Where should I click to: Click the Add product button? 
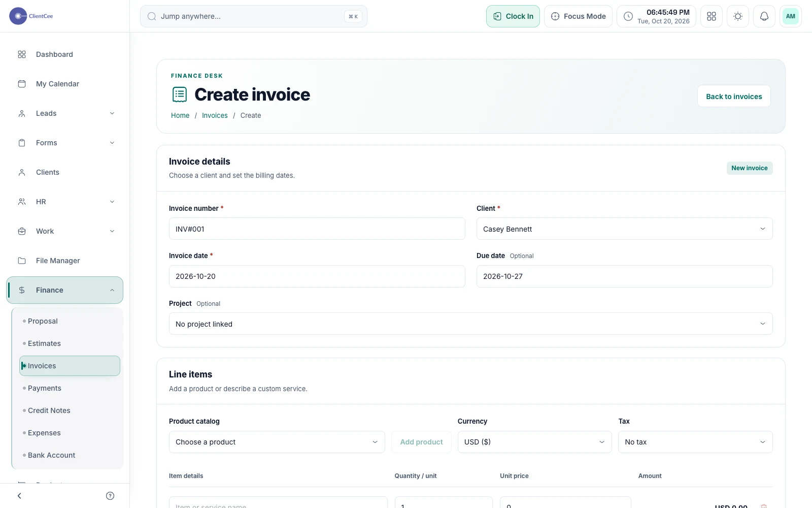[x=421, y=442]
